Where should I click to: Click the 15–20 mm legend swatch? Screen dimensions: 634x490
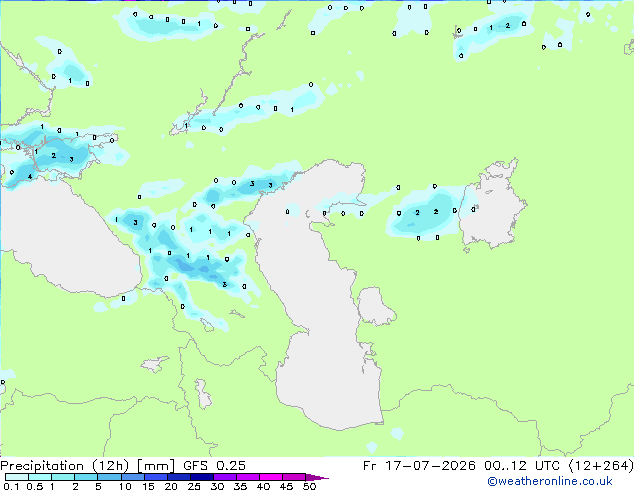coord(155,477)
